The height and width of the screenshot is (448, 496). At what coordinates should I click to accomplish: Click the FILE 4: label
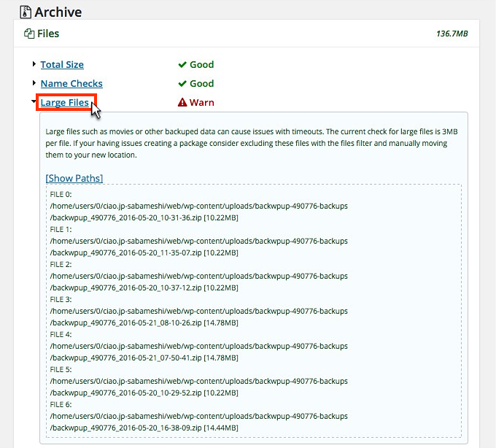61,334
